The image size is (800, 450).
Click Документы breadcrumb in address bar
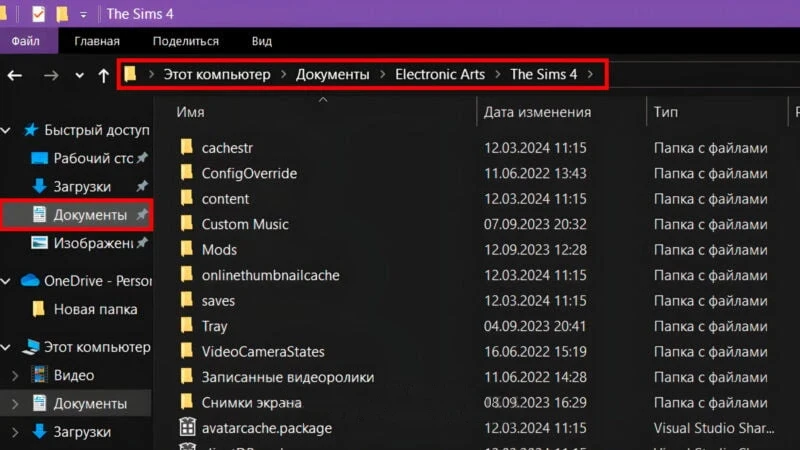[333, 74]
